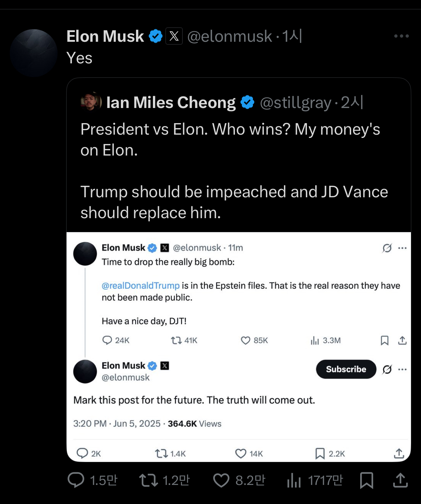The image size is (421, 504).
Task: Repost the tweet showing 1.2만 reposts
Action: point(148,480)
